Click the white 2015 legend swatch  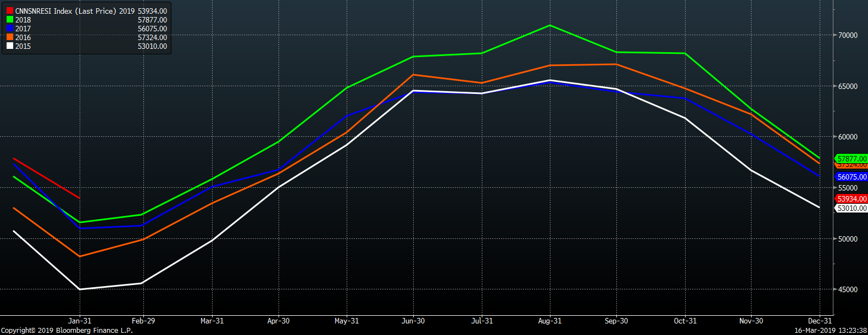coord(10,46)
